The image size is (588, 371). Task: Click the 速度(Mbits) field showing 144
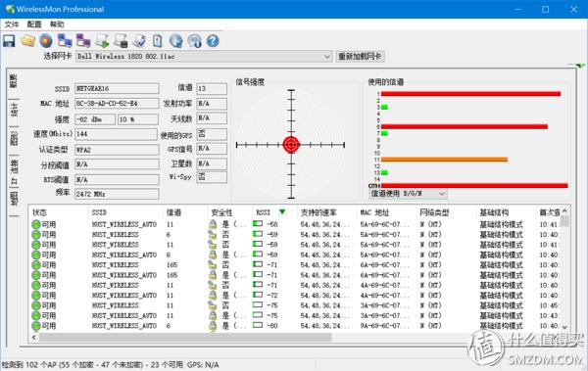pos(116,134)
